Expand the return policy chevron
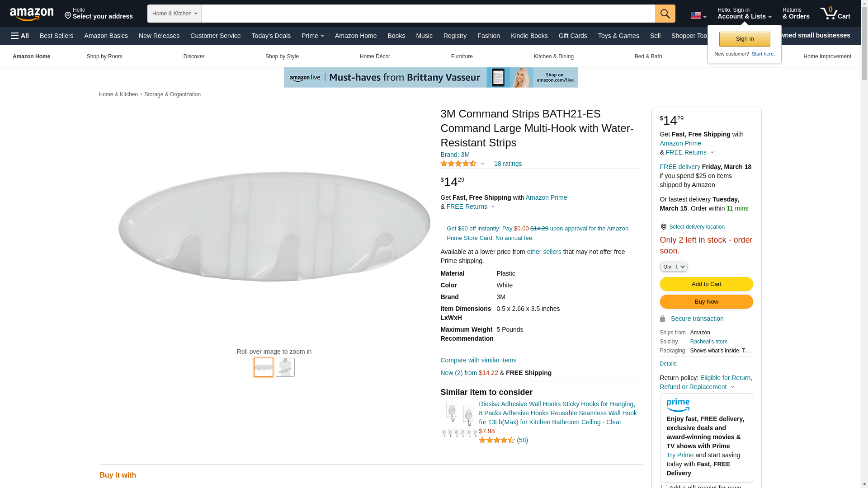 [x=733, y=387]
